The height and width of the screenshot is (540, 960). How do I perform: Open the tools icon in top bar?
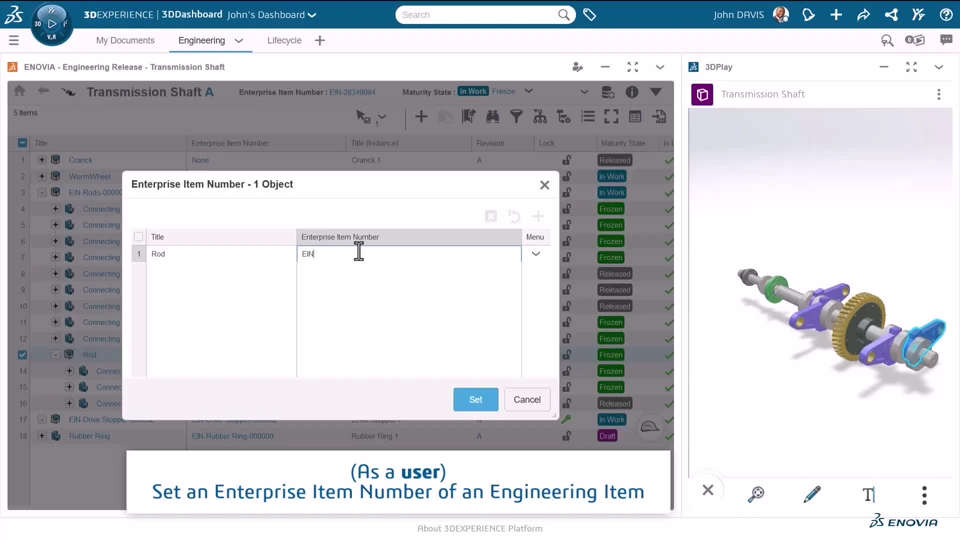(x=918, y=15)
